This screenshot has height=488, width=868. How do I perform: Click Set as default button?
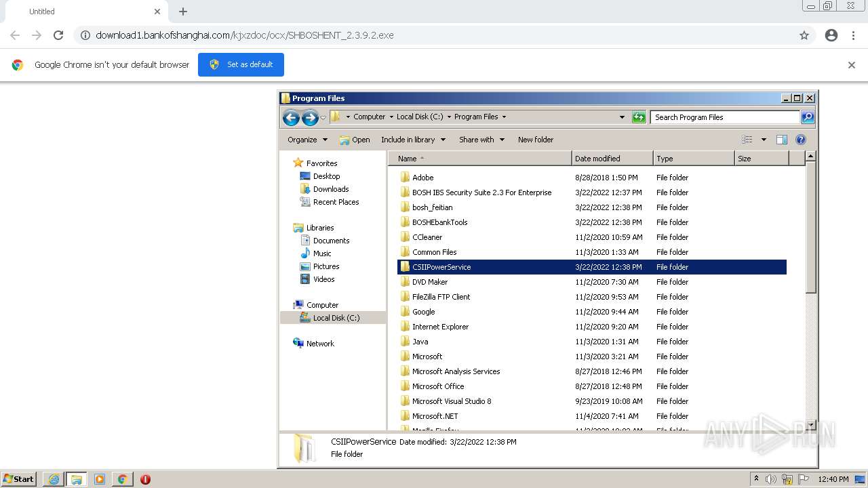click(x=241, y=64)
